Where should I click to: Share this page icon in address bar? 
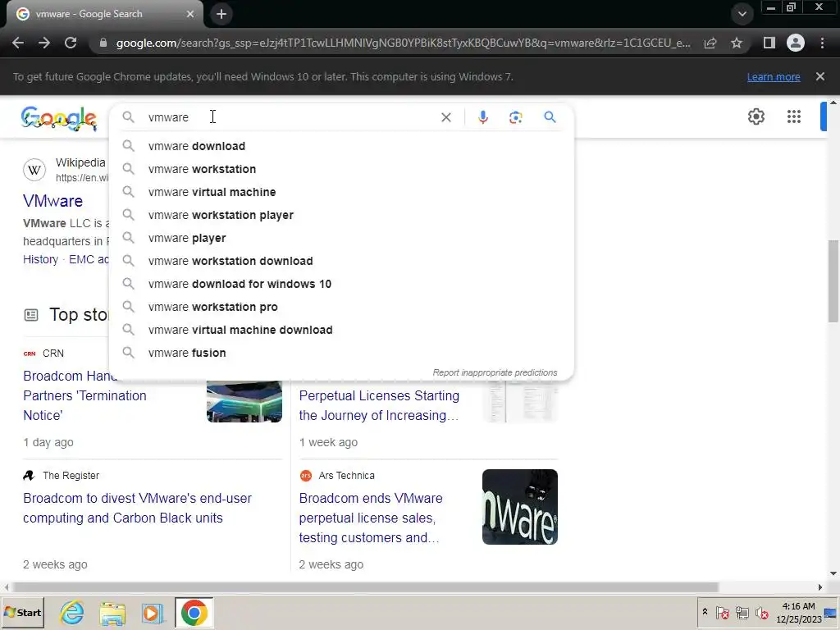click(710, 43)
